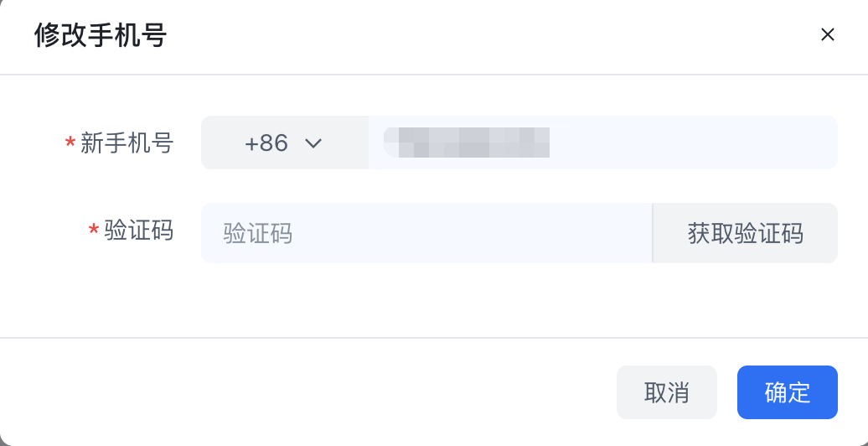Click the red asterisk before 新手机号
Screen dimensions: 868x446
[70, 144]
